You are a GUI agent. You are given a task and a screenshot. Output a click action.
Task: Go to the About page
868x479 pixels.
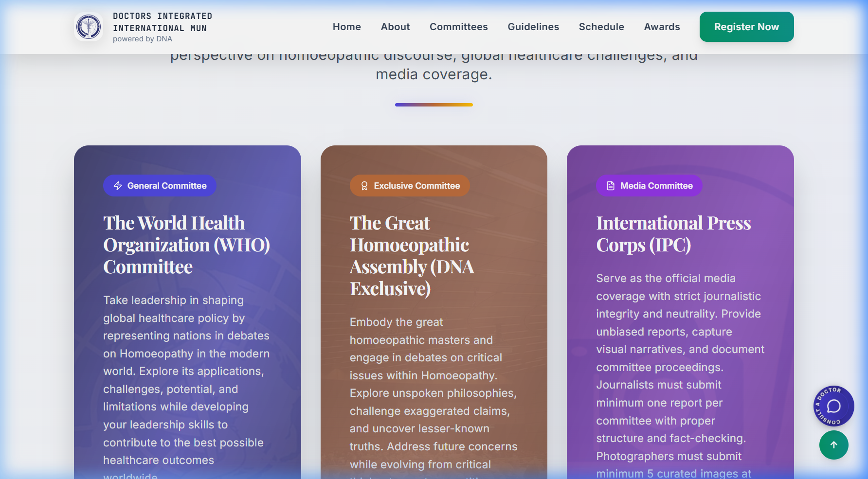pyautogui.click(x=395, y=27)
